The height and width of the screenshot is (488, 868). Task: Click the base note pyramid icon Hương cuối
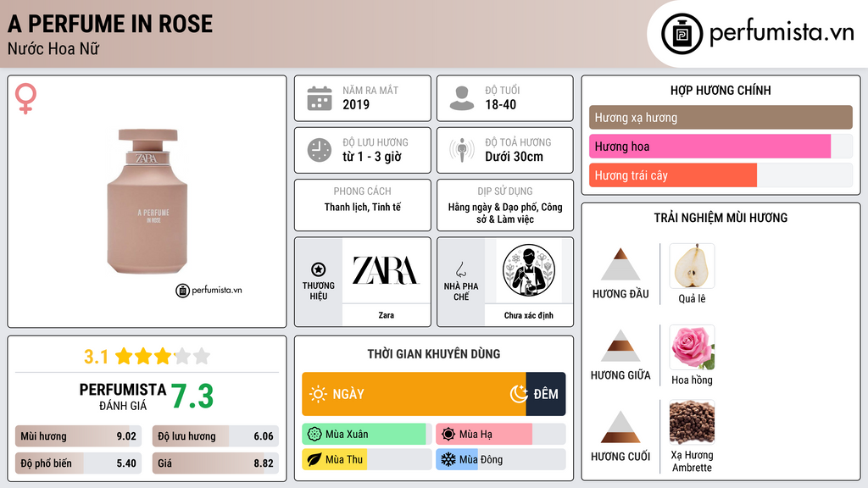click(620, 427)
